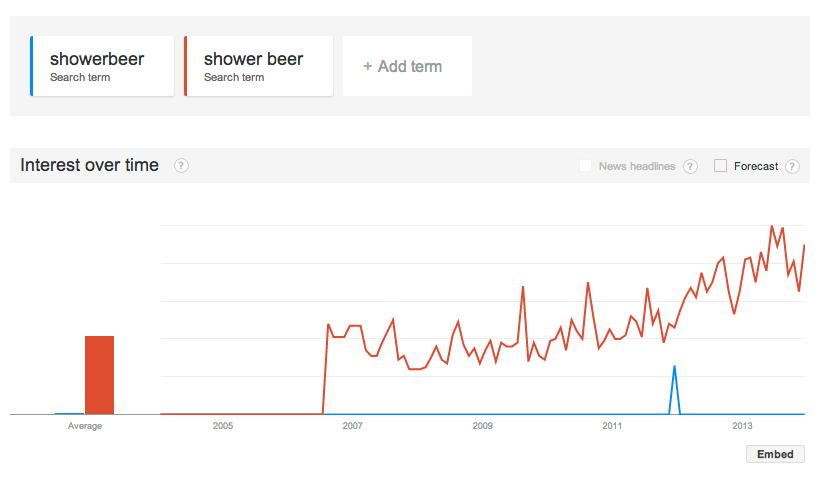
Task: Click the Average label under bar chart
Action: 85,426
